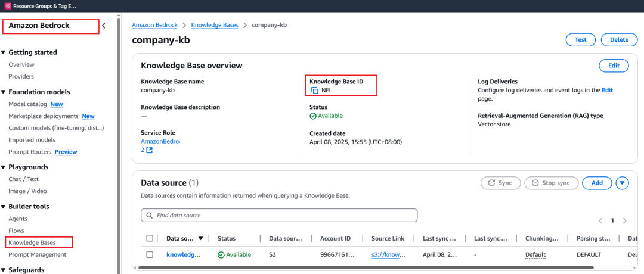Click the horizontal scrollbar under the table
The image size is (644, 274).
pos(358,267)
